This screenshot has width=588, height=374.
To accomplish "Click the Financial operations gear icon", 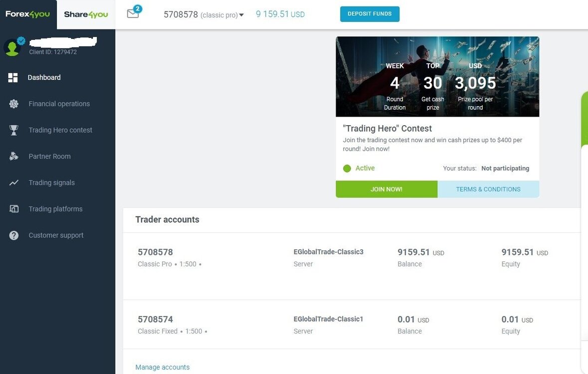I will click(14, 104).
